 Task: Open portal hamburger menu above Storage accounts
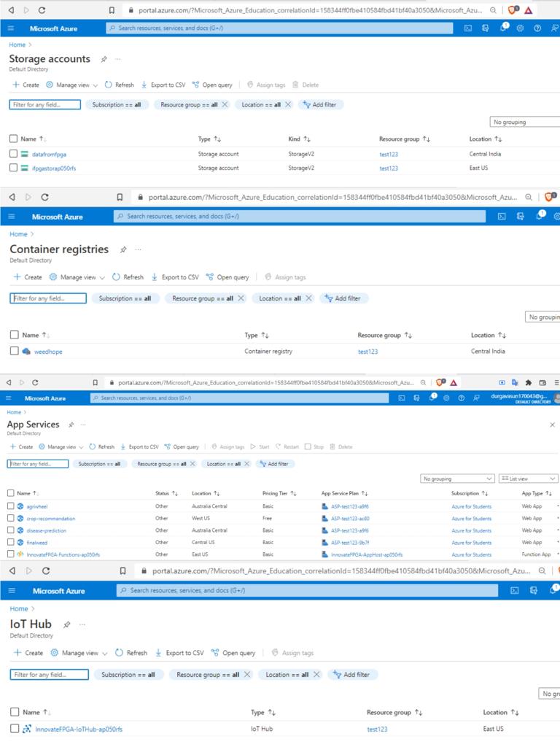(11, 28)
